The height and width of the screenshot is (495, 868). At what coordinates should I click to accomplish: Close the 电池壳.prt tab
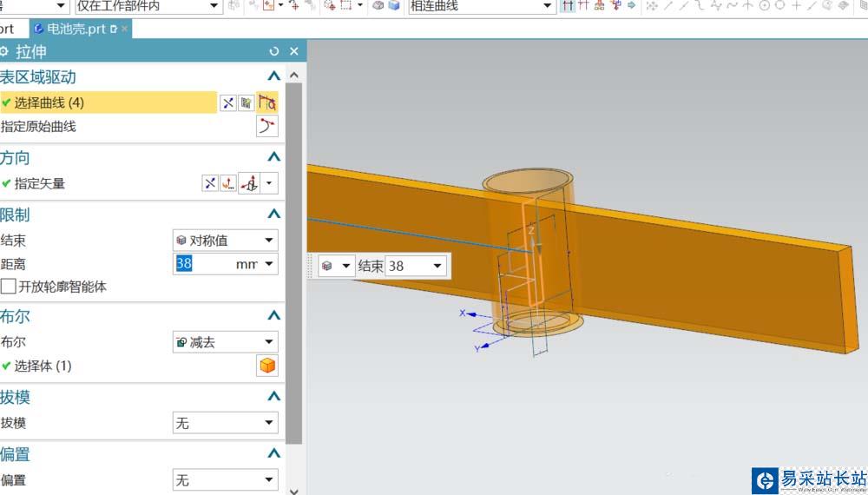click(x=125, y=29)
